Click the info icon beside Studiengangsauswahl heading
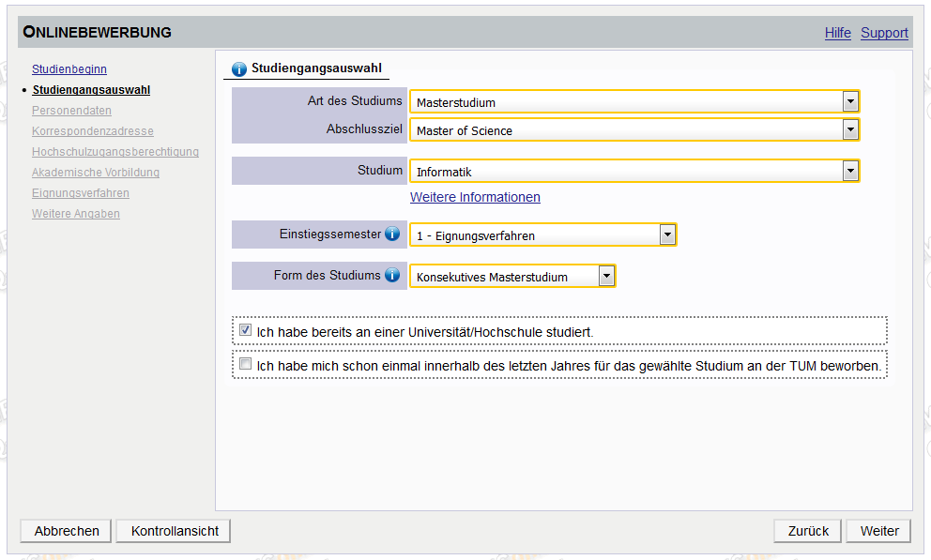 tap(239, 68)
